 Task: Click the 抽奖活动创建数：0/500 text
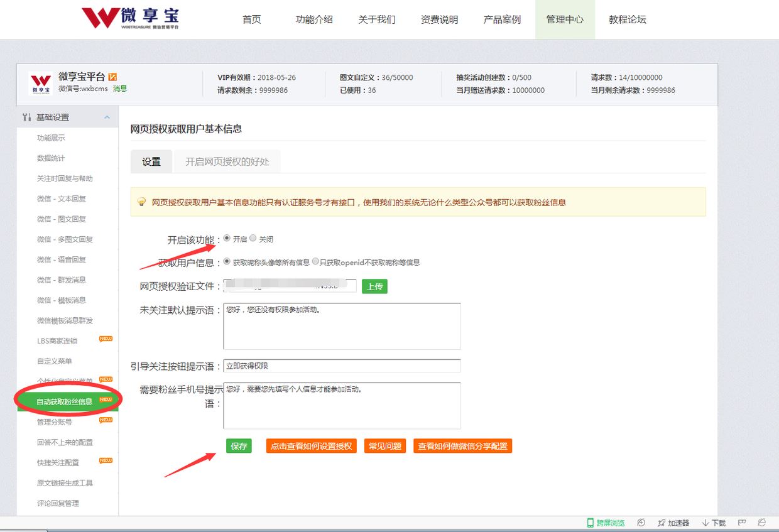click(x=494, y=78)
